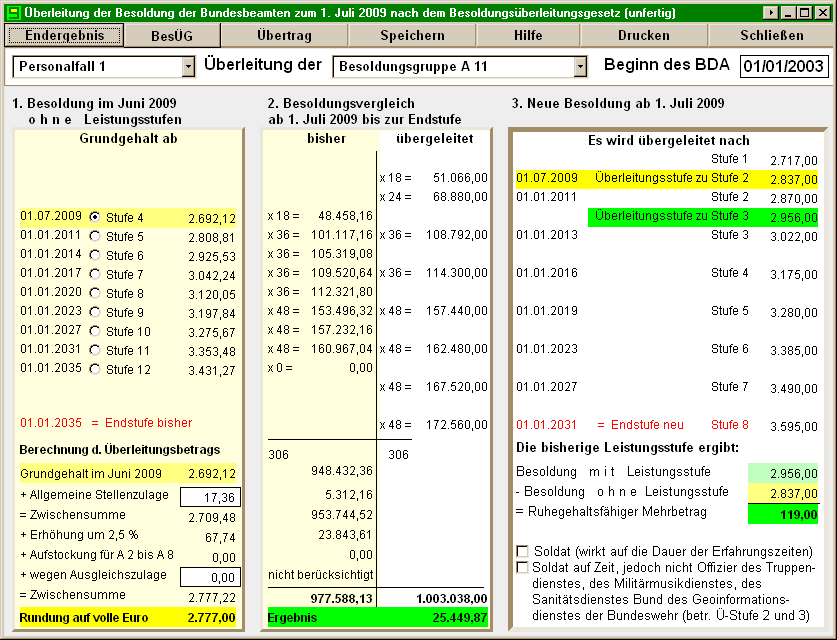837x640 pixels.
Task: Click the Ergebnis value 25.449,87
Action: 460,618
